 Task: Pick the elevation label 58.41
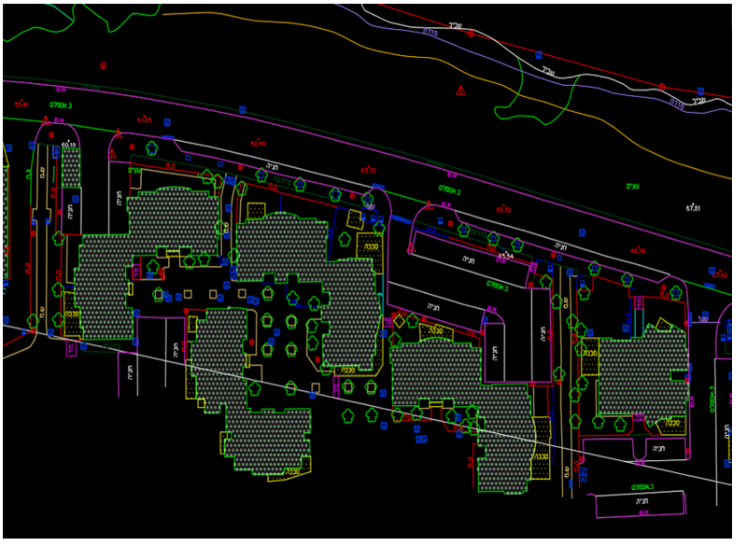point(21,105)
